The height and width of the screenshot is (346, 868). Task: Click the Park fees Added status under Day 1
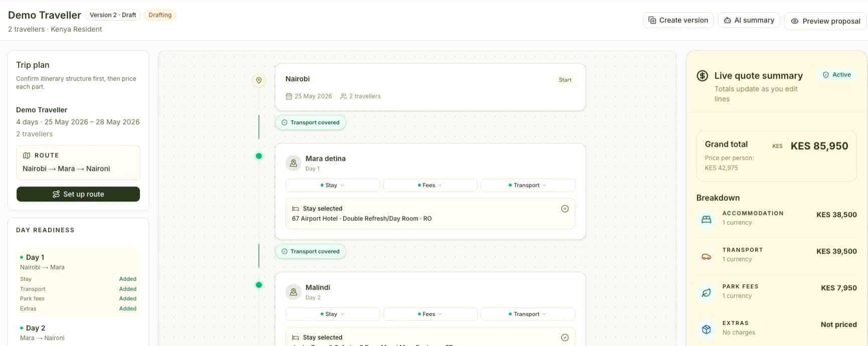pos(128,298)
